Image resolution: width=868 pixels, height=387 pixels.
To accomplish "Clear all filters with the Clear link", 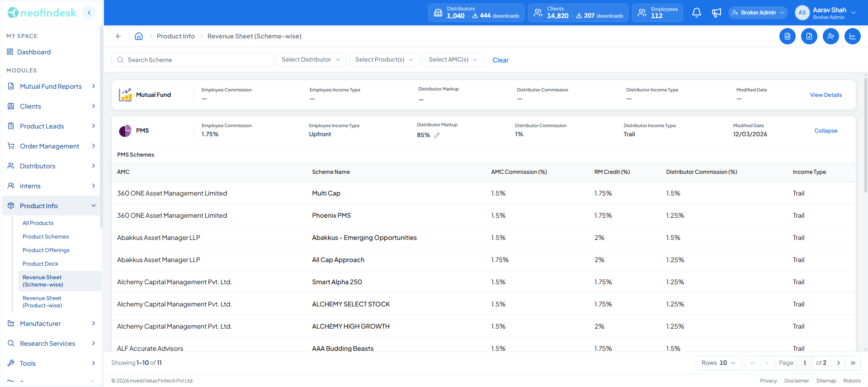I will coord(500,60).
